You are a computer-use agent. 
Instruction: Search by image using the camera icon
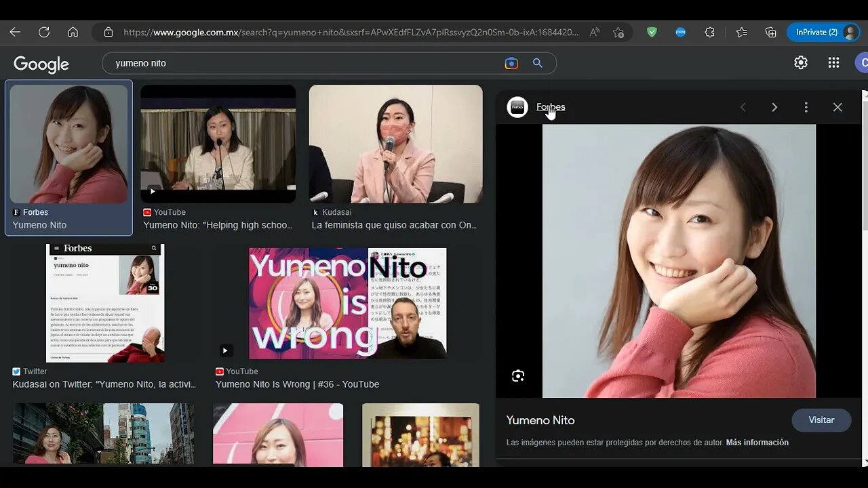[511, 63]
